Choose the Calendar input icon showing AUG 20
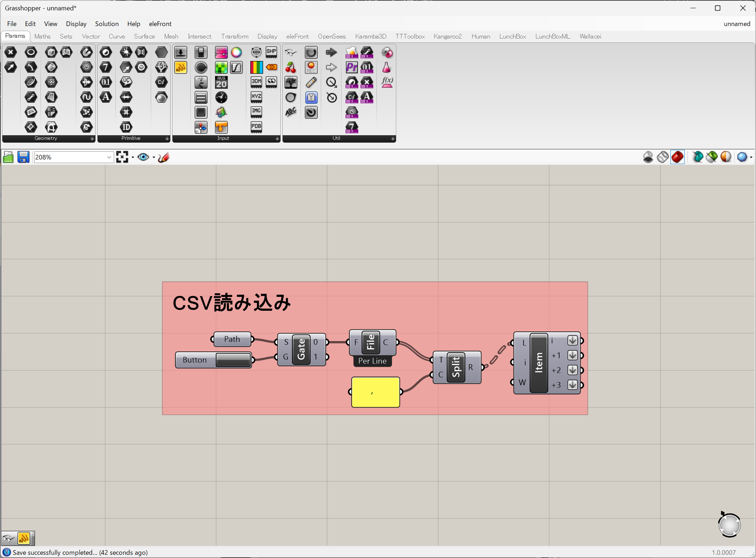Viewport: 756px width, 558px height. 221,82
